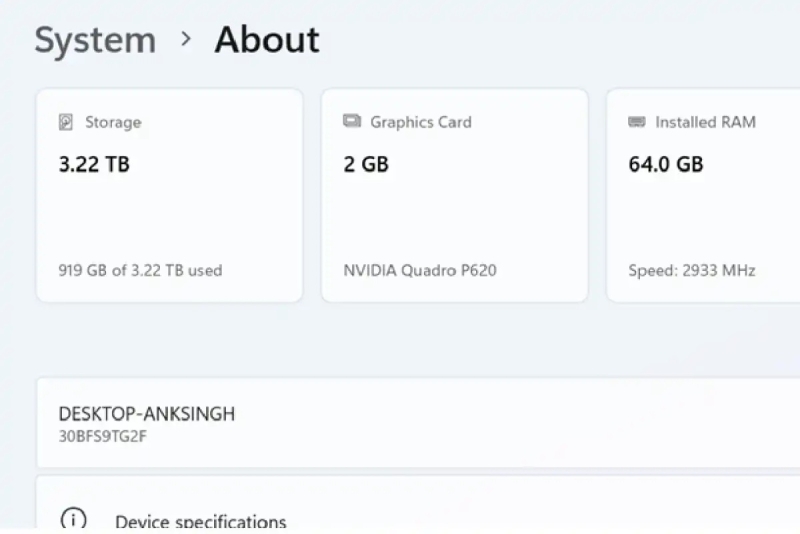Click the Installed RAM chip icon

click(x=637, y=122)
